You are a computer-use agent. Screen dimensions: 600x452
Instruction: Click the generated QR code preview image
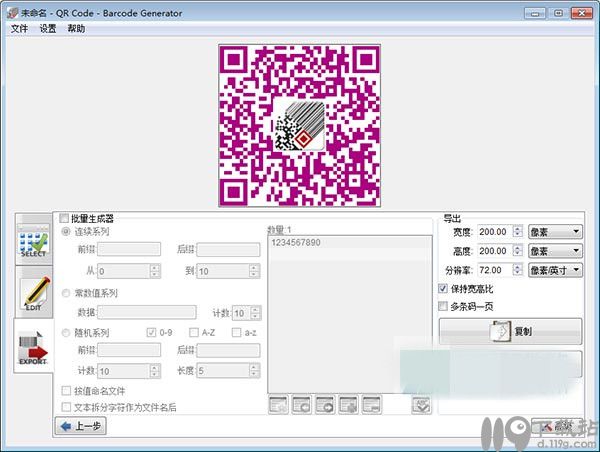pyautogui.click(x=299, y=126)
